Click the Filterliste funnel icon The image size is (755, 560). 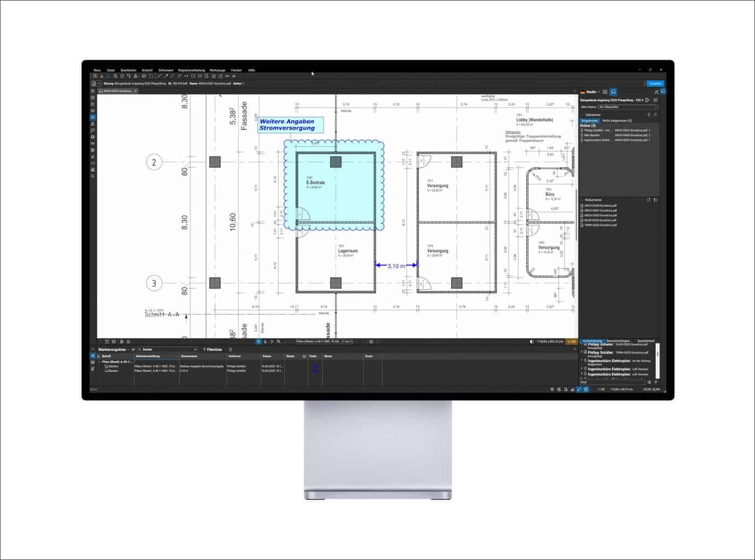tap(204, 349)
